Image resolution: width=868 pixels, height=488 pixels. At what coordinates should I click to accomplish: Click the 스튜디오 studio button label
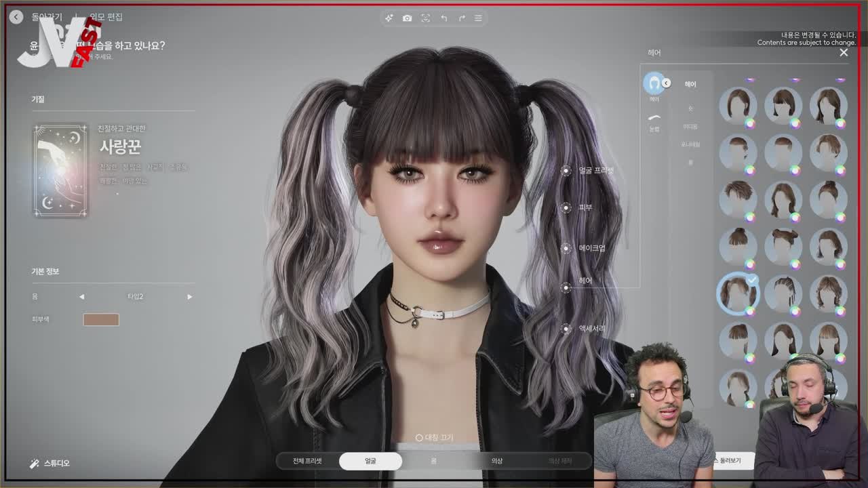57,464
